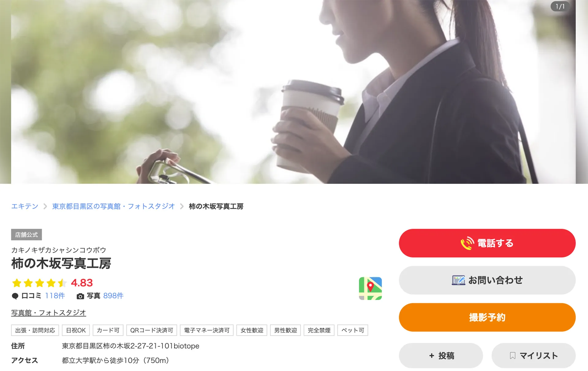Add to マイリスト bookmark button
The image size is (588, 371).
(533, 356)
